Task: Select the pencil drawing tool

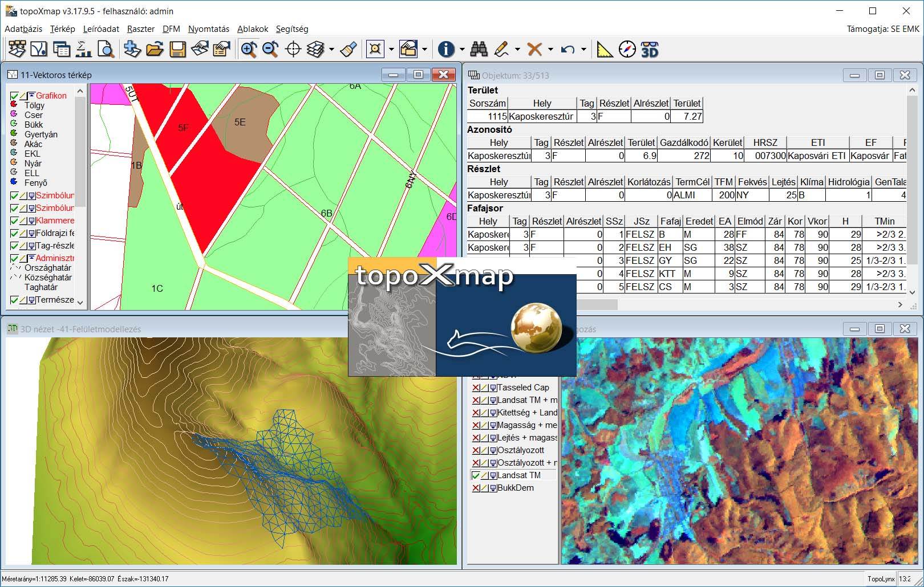Action: [x=502, y=50]
